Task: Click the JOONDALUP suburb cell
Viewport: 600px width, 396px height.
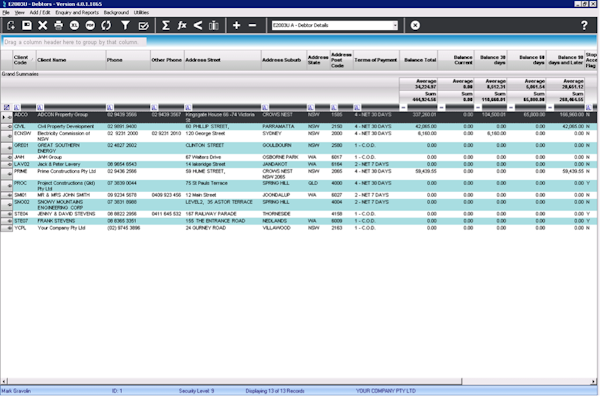Action: coord(284,195)
